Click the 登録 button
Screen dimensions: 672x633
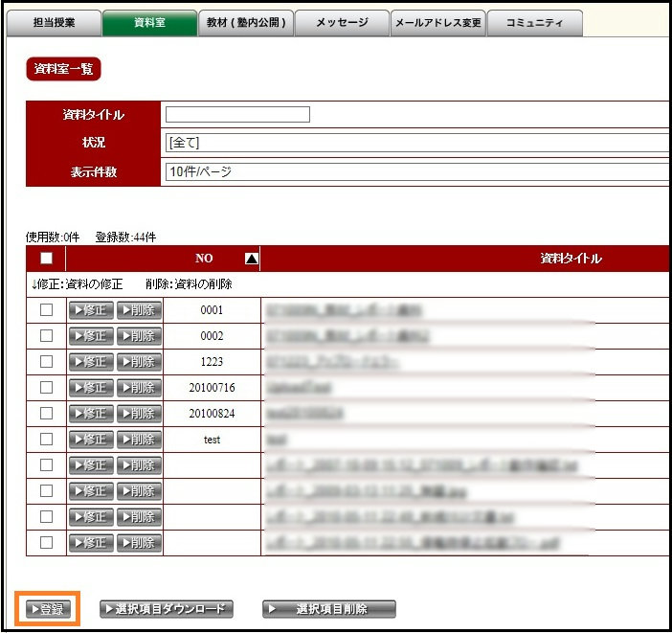(x=47, y=609)
